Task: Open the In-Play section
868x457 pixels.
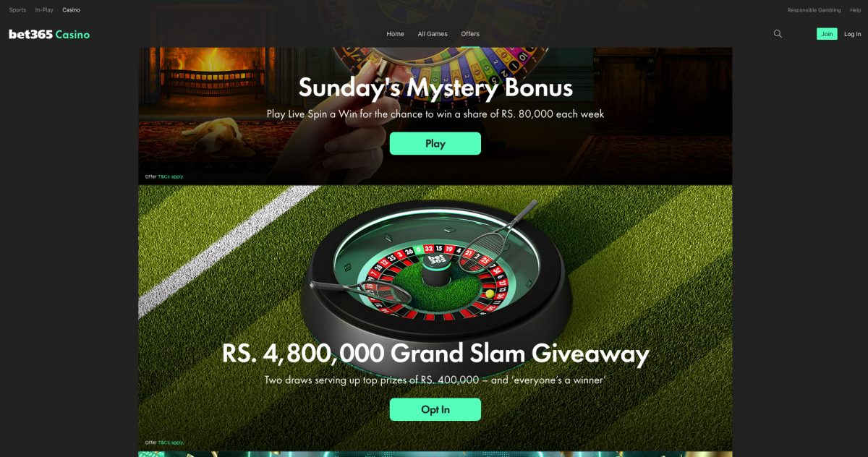Action: [x=44, y=10]
